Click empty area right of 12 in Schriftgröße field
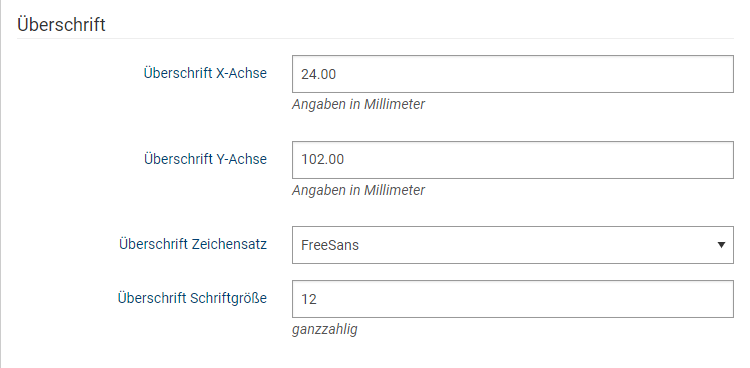Viewport: 750px width, 368px height. tap(524, 299)
